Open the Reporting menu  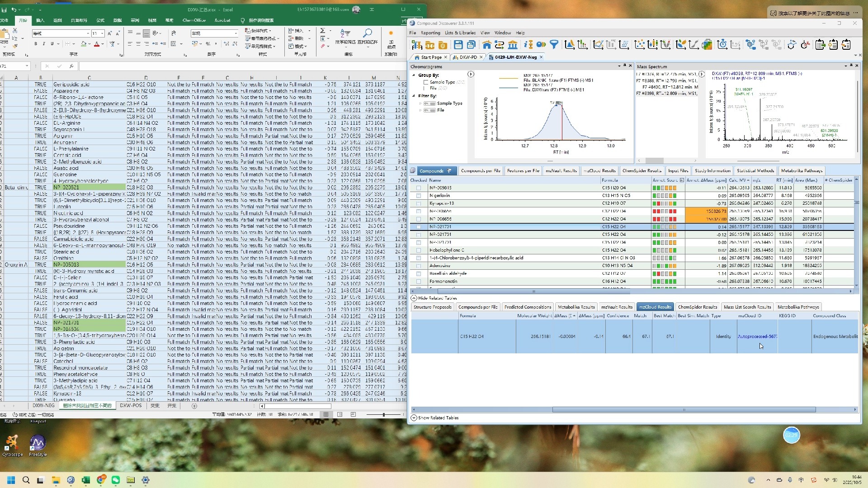tap(430, 33)
